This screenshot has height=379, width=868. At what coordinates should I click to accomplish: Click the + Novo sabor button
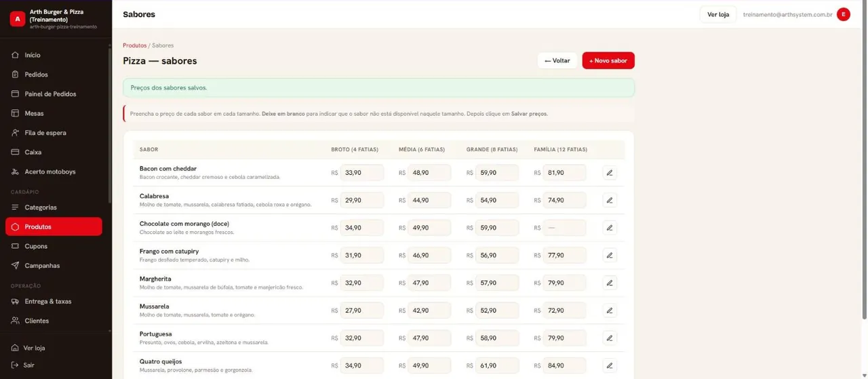pyautogui.click(x=608, y=60)
